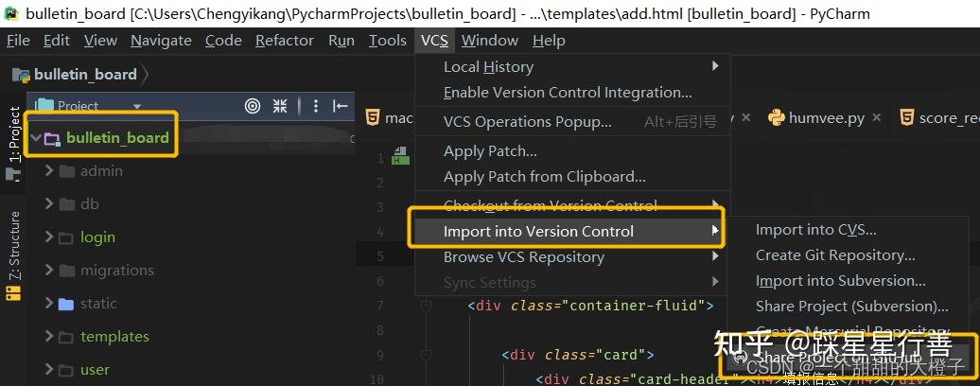
Task: Expand the migrations folder
Action: coord(49,271)
